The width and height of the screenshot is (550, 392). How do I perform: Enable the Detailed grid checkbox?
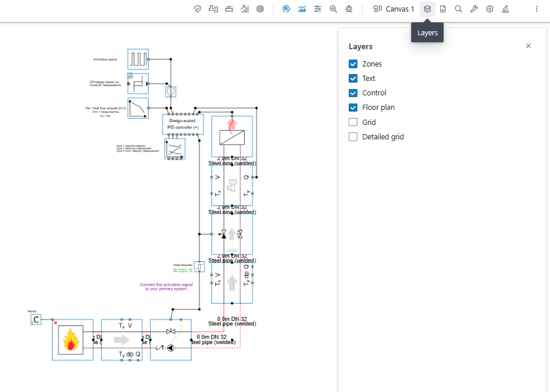click(353, 137)
